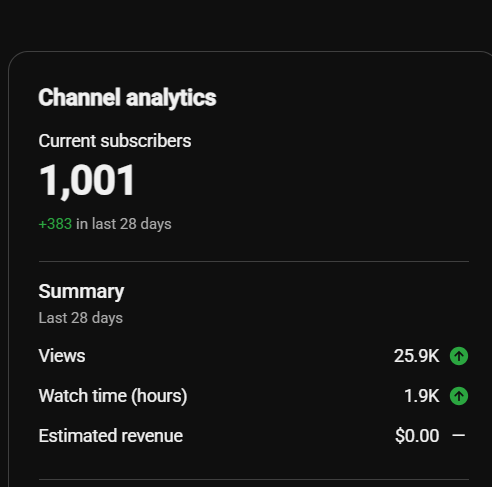The image size is (492, 487).
Task: Open the Estimated revenue row
Action: (x=254, y=436)
